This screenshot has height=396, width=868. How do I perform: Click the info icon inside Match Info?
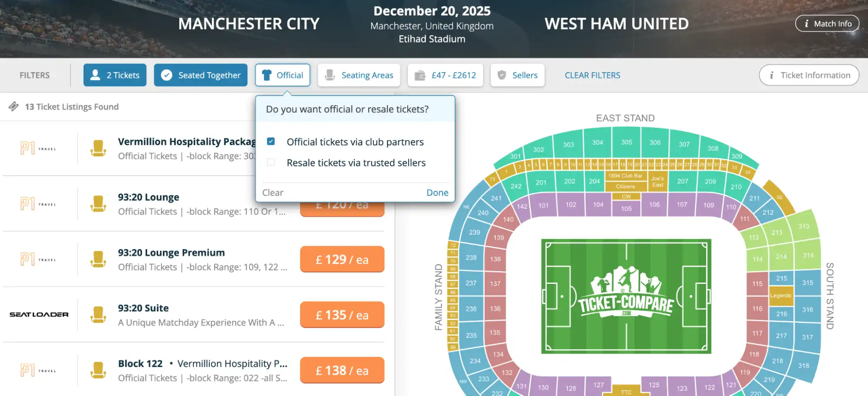tap(807, 23)
